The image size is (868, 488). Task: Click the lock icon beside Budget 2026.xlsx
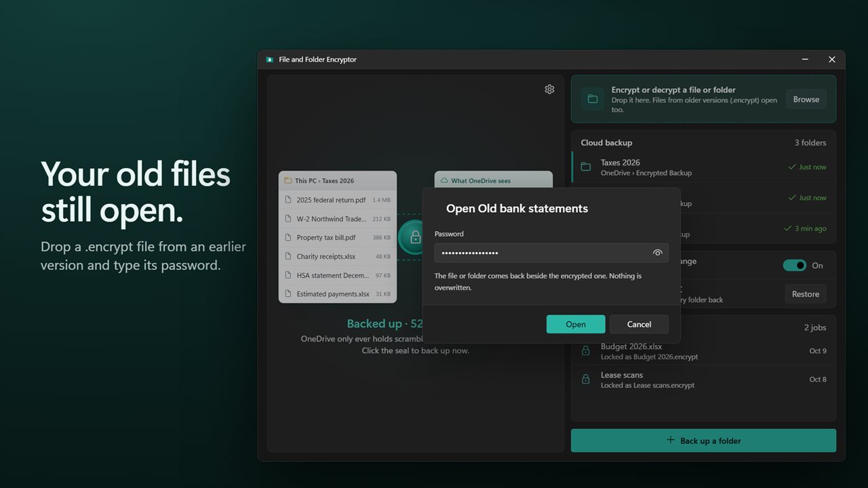(586, 351)
